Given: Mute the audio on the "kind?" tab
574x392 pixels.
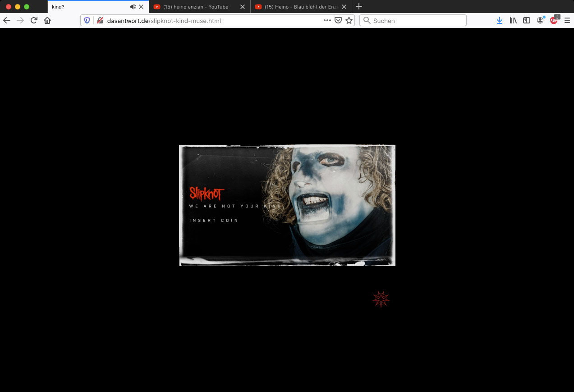Looking at the screenshot, I should click(133, 7).
